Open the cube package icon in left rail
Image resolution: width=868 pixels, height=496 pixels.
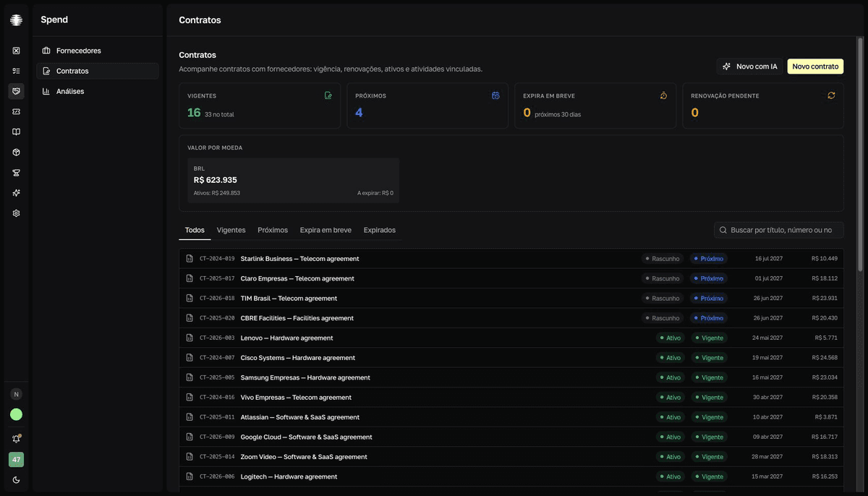point(16,153)
